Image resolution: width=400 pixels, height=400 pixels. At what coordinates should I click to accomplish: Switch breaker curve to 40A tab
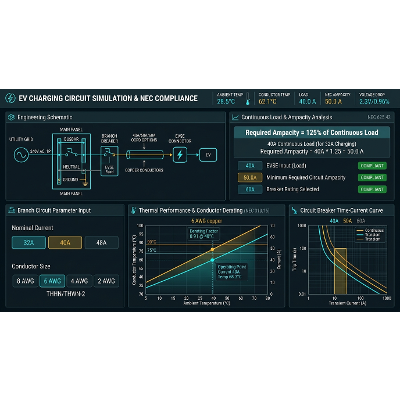334,221
